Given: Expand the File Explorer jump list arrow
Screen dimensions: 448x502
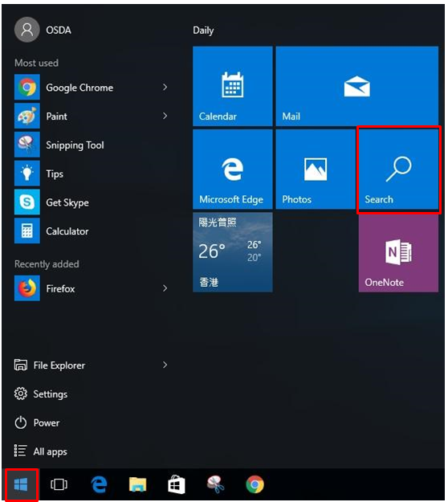Looking at the screenshot, I should tap(165, 365).
